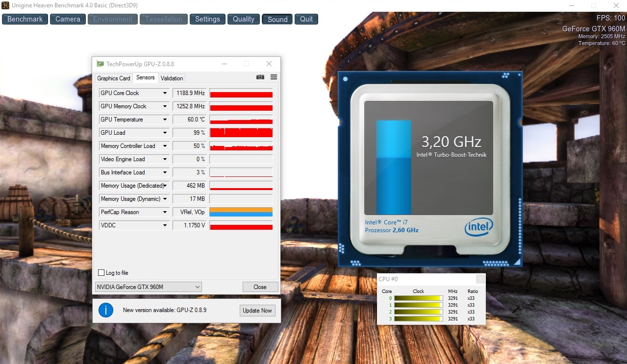Expand the Memory Usage (Dynamic) dropdown
The image size is (627, 364).
(x=165, y=199)
